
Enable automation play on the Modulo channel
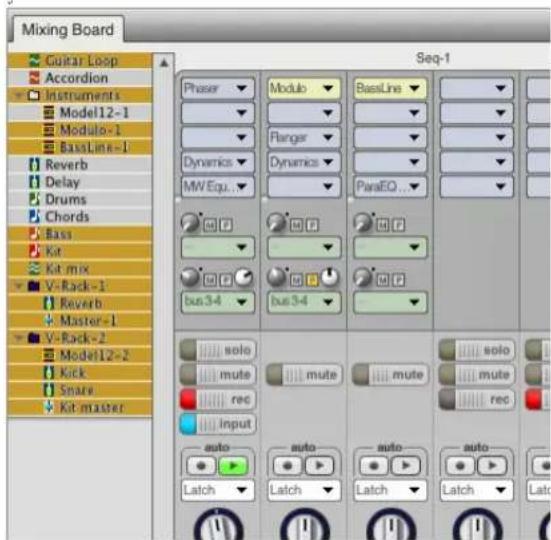[319, 466]
